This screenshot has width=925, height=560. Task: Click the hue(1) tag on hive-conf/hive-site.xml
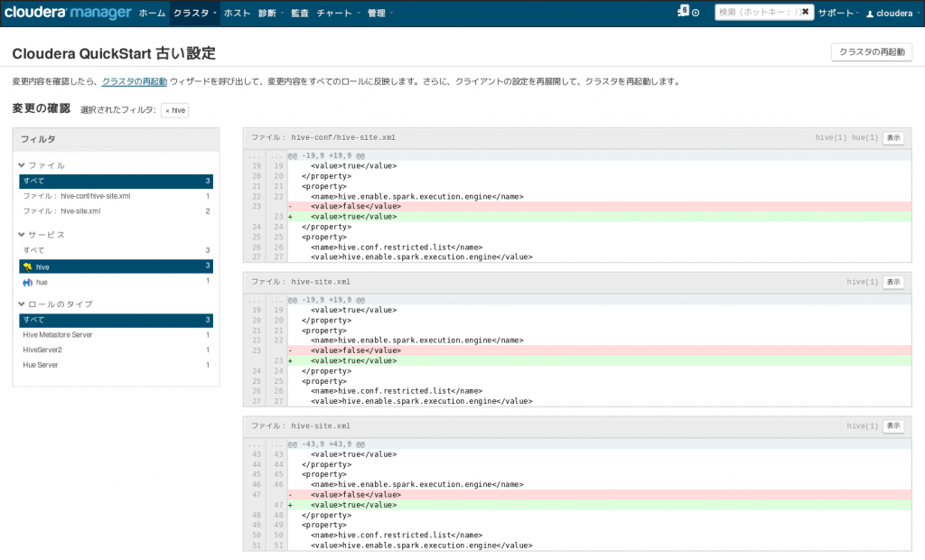864,138
